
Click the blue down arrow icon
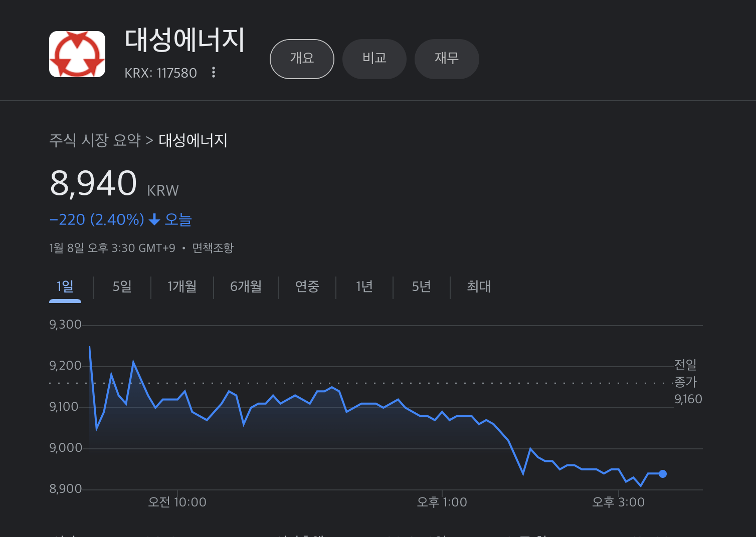pos(154,219)
